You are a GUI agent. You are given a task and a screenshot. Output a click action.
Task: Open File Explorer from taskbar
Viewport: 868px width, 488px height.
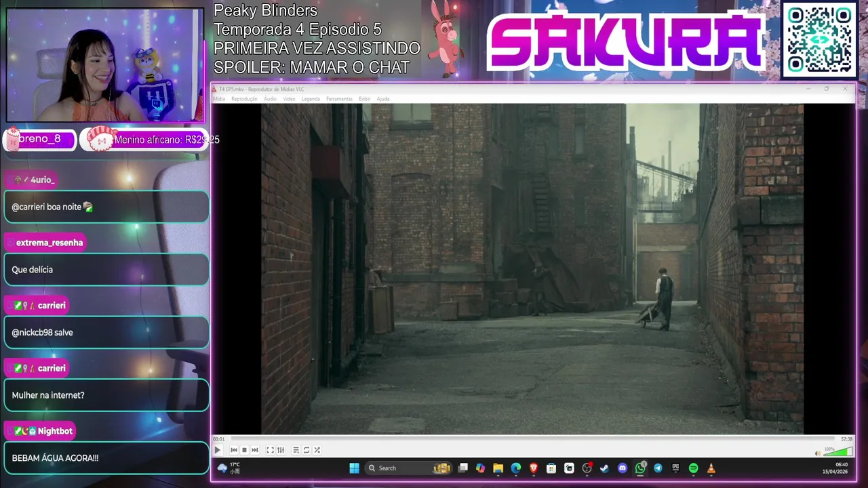click(x=498, y=468)
